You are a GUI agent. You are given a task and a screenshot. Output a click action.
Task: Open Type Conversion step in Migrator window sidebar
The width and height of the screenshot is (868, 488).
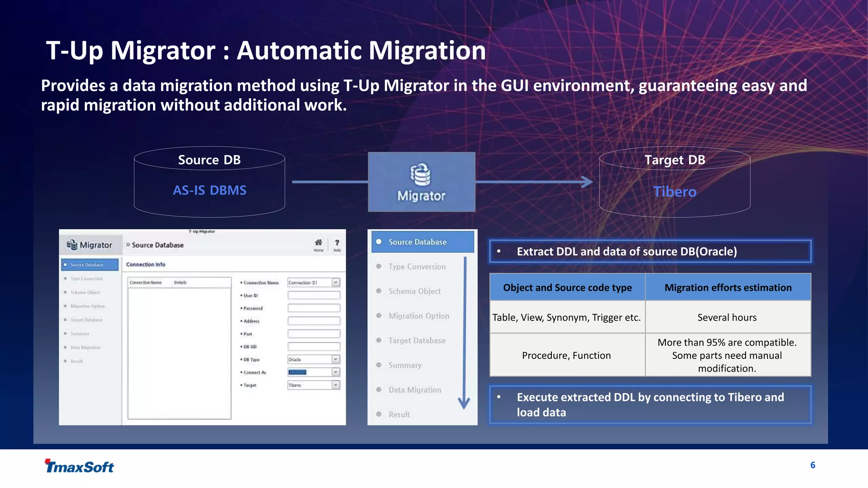(86, 279)
